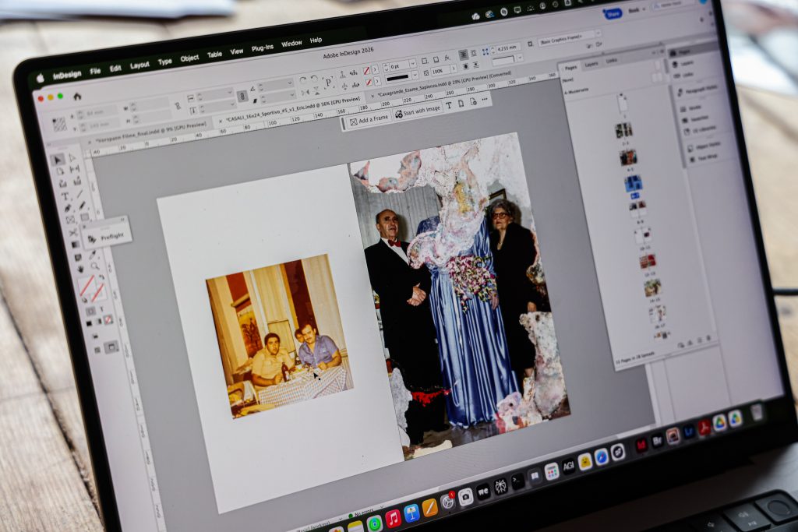Image resolution: width=798 pixels, height=532 pixels.
Task: Open Adobe Acrobat in the Dock
Action: [x=704, y=428]
